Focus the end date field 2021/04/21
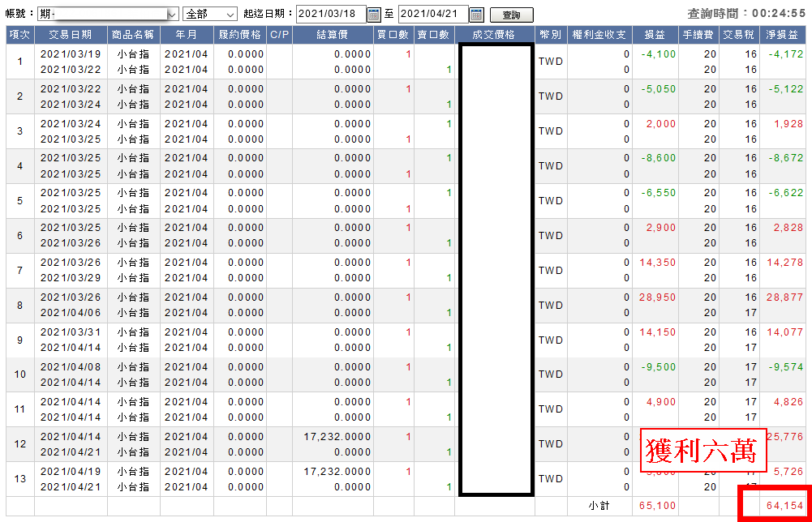812x522 pixels. (433, 14)
